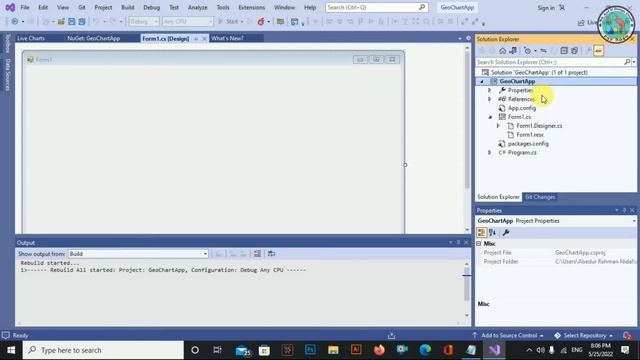
Task: Click Switch Views icon in Solution Explorer
Action: point(513,51)
